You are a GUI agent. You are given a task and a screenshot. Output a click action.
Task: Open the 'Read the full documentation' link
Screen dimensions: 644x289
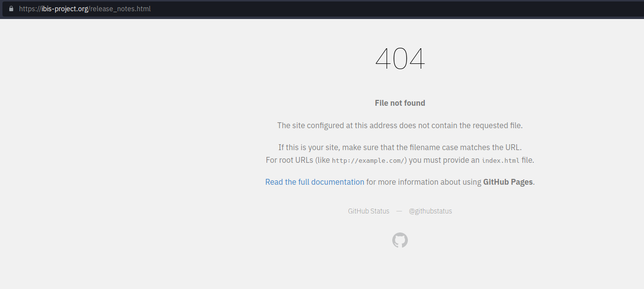point(315,182)
